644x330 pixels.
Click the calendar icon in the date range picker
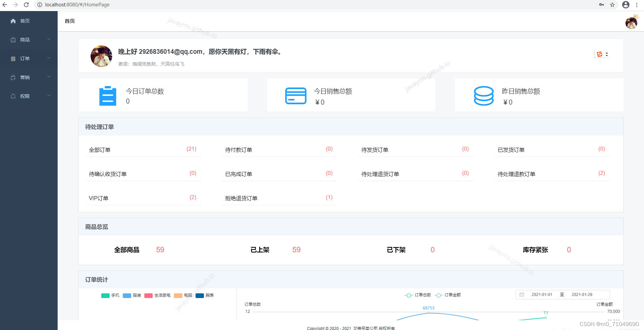coord(522,294)
